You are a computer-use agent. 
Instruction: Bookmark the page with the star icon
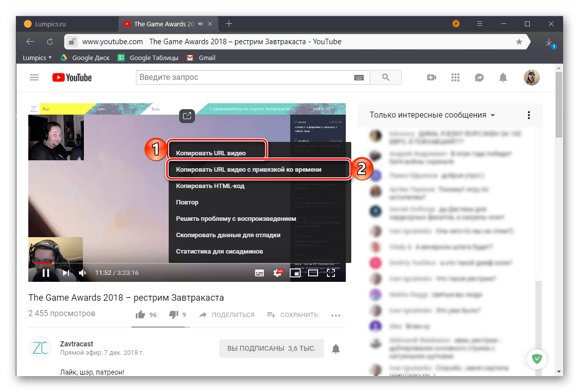point(519,42)
